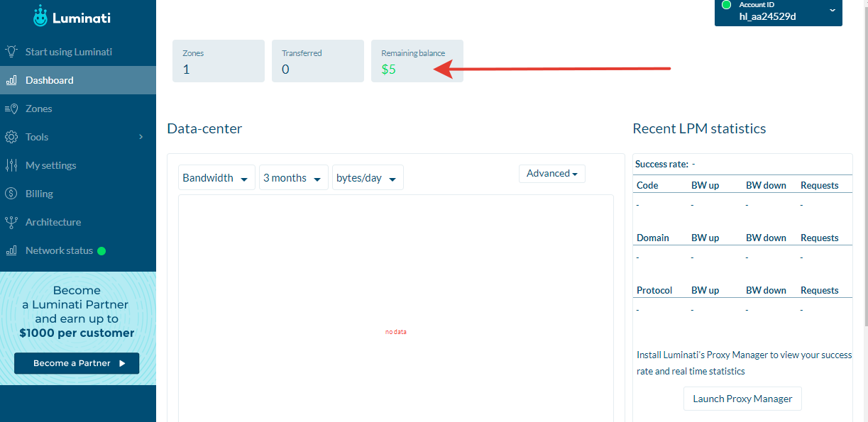
Task: Click the Become a Partner button
Action: (77, 363)
